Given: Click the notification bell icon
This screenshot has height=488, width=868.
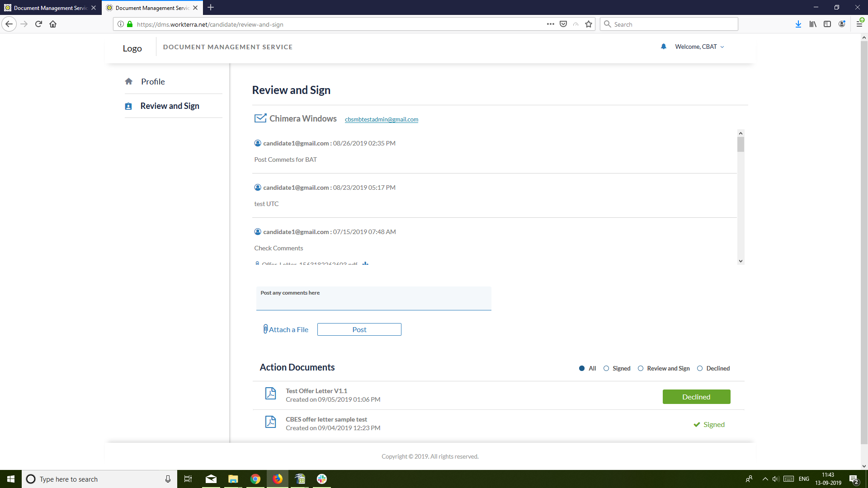Looking at the screenshot, I should [663, 47].
